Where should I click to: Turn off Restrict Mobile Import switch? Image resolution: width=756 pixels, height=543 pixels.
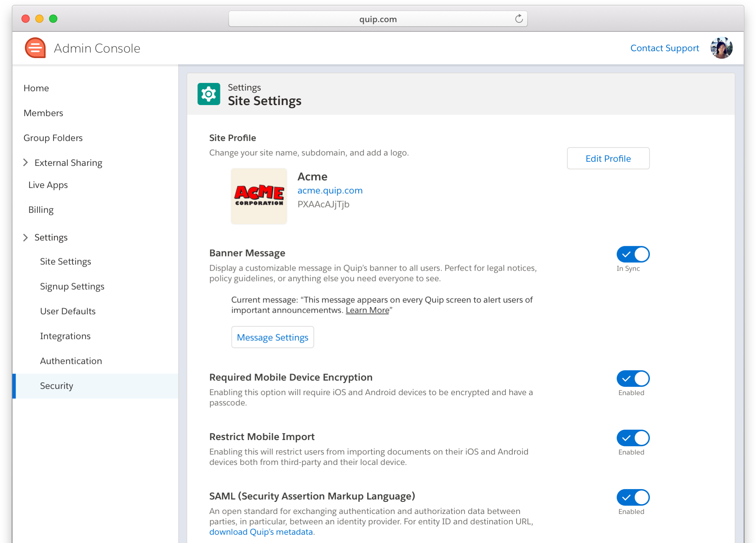[633, 438]
